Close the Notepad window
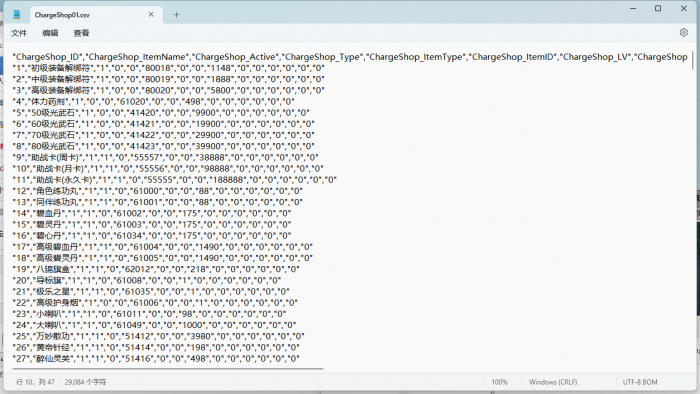The image size is (700, 394). (683, 8)
